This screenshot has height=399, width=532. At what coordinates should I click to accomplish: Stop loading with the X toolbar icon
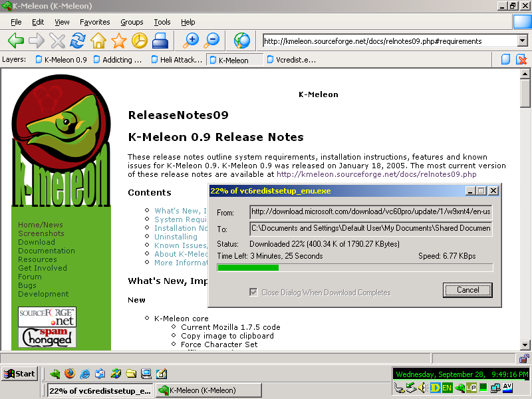tap(57, 41)
